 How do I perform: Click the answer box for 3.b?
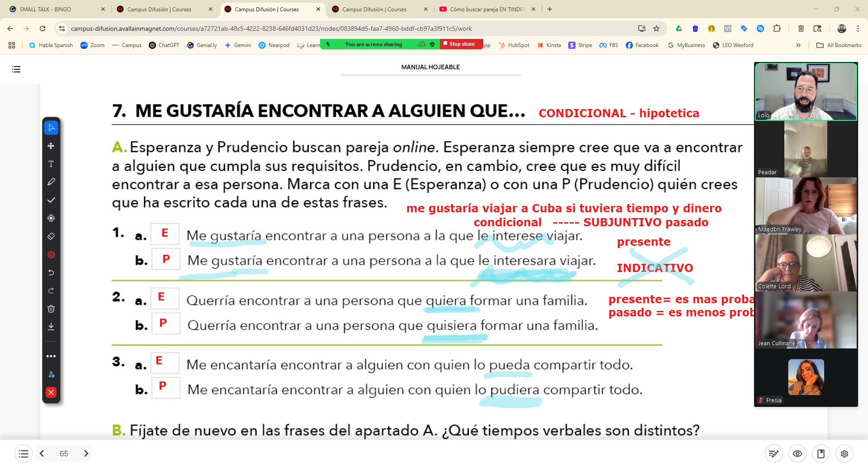coord(165,387)
